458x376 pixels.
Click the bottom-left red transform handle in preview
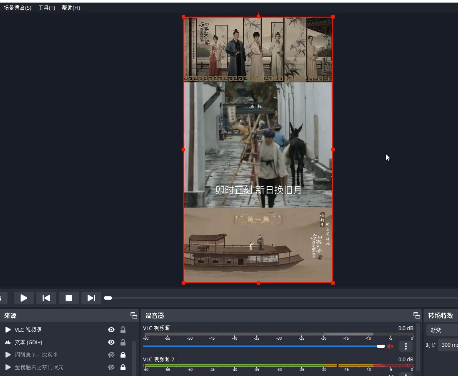(184, 283)
